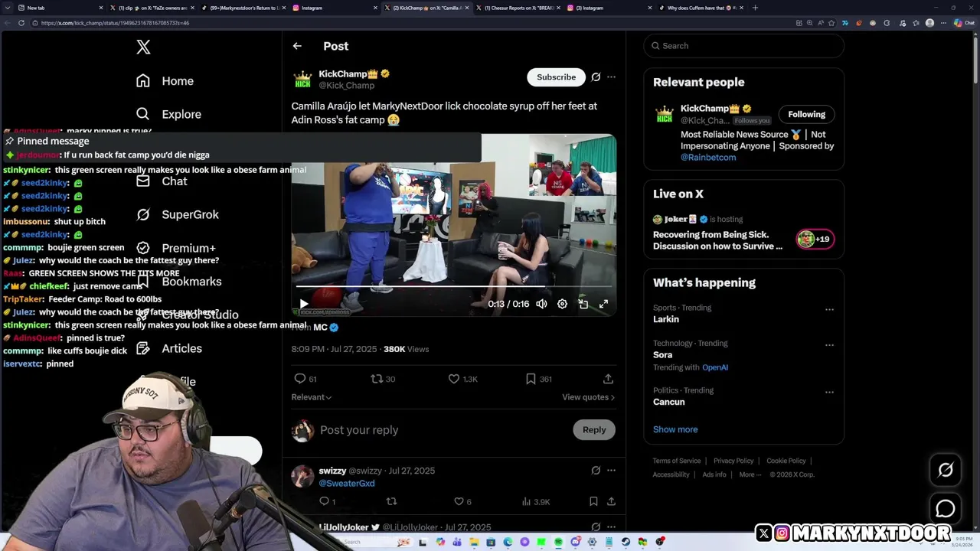Go back using the Post arrow
The height and width of the screenshot is (551, 980).
click(x=297, y=46)
